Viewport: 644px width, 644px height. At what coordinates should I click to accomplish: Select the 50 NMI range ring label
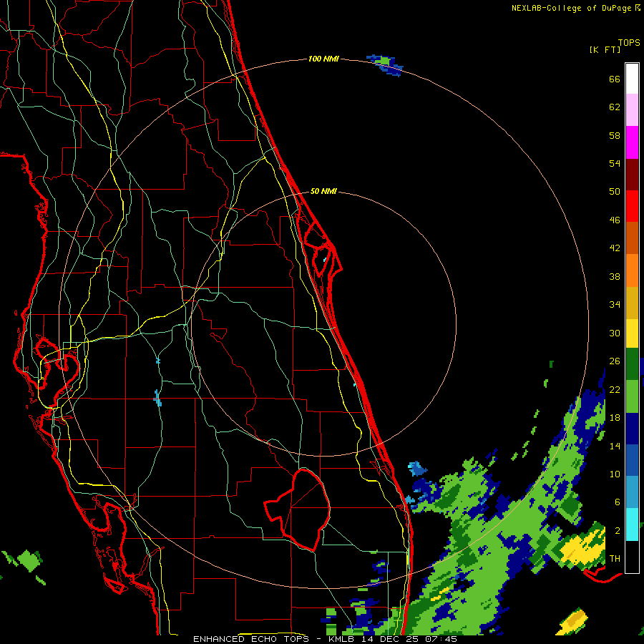point(323,191)
